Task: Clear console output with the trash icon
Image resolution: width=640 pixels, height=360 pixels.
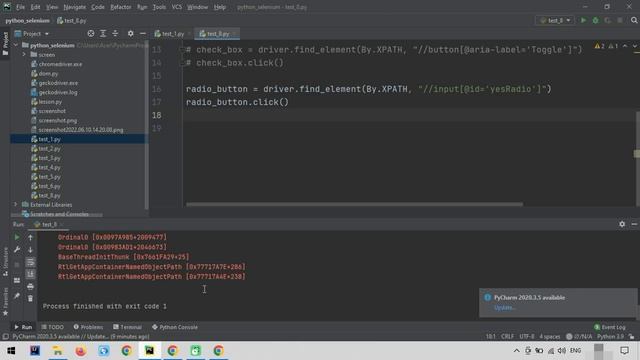Action: pos(30,298)
